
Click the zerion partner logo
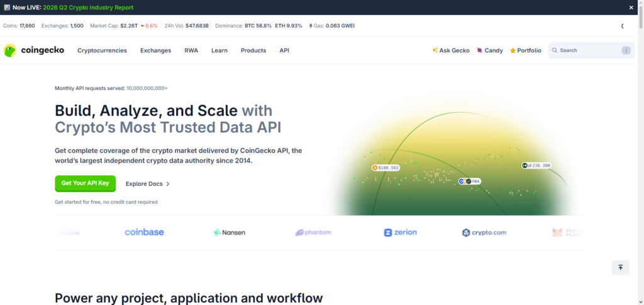[x=400, y=233]
